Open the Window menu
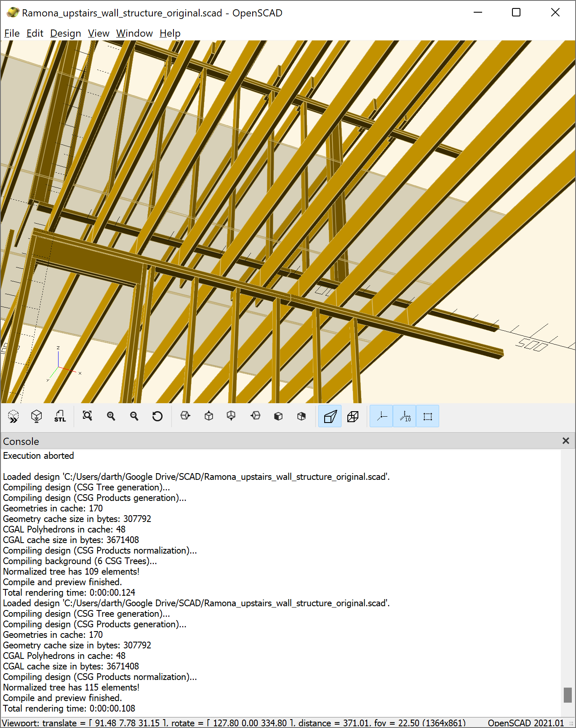The image size is (576, 728). (x=134, y=33)
